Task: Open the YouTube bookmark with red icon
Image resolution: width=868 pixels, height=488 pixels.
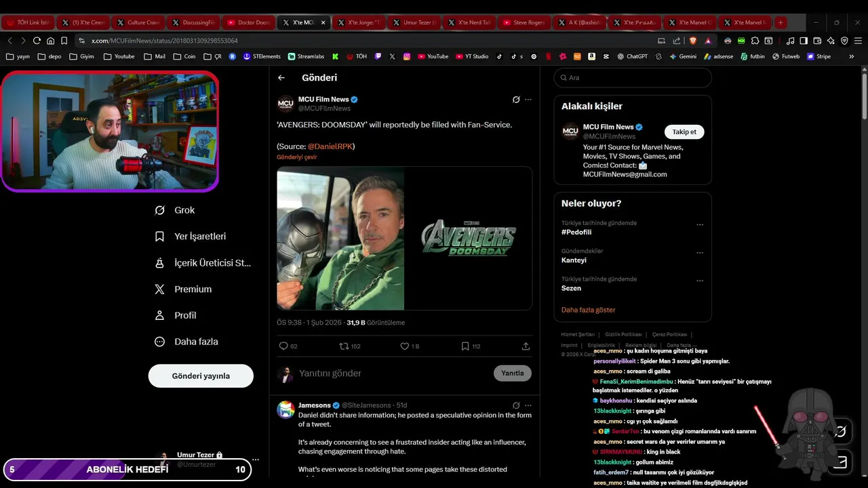Action: (433, 56)
